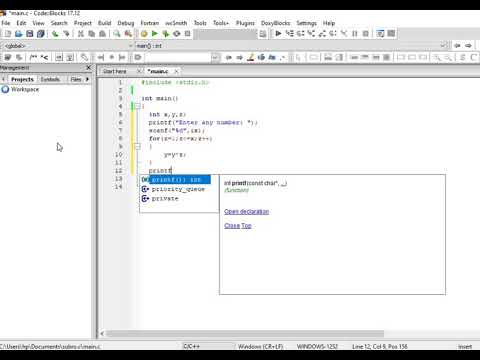480x360 pixels.
Task: Select the Symbols management tab
Action: 50,79
